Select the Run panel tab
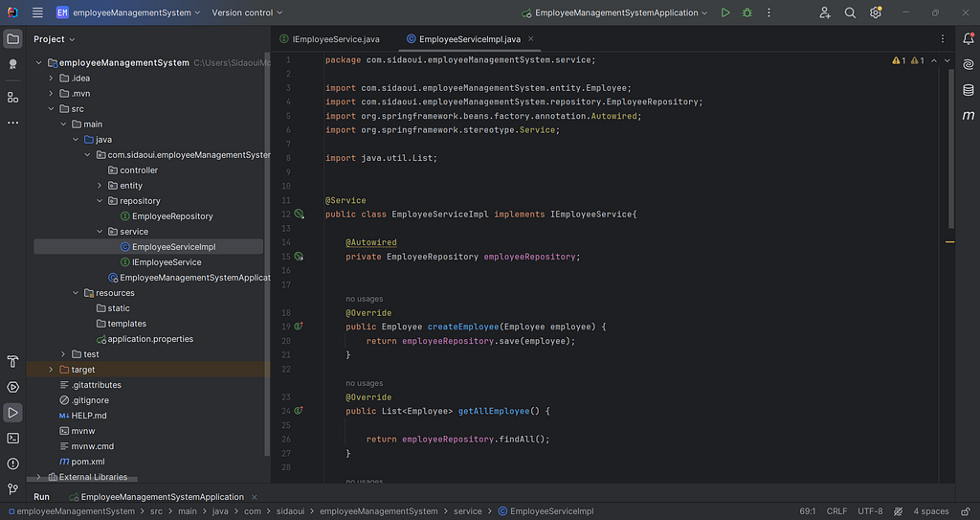This screenshot has width=980, height=520. pos(41,497)
